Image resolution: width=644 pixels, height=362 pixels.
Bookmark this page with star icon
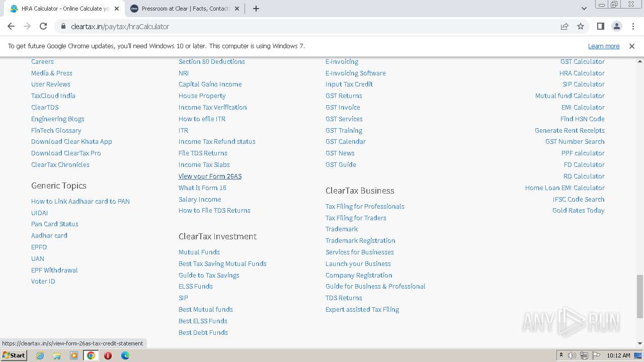pos(581,26)
